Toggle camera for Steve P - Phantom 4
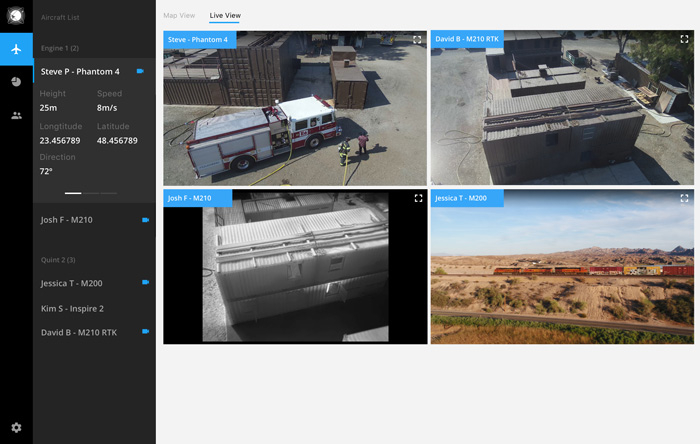700x444 pixels. [141, 72]
